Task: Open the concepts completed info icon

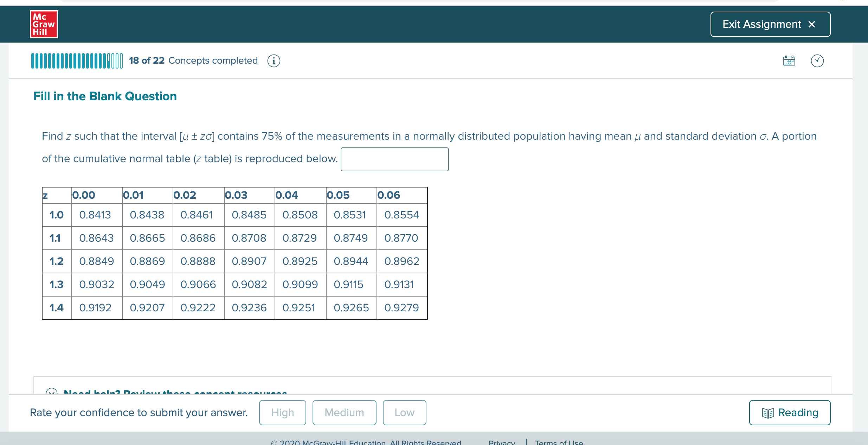Action: [x=274, y=61]
